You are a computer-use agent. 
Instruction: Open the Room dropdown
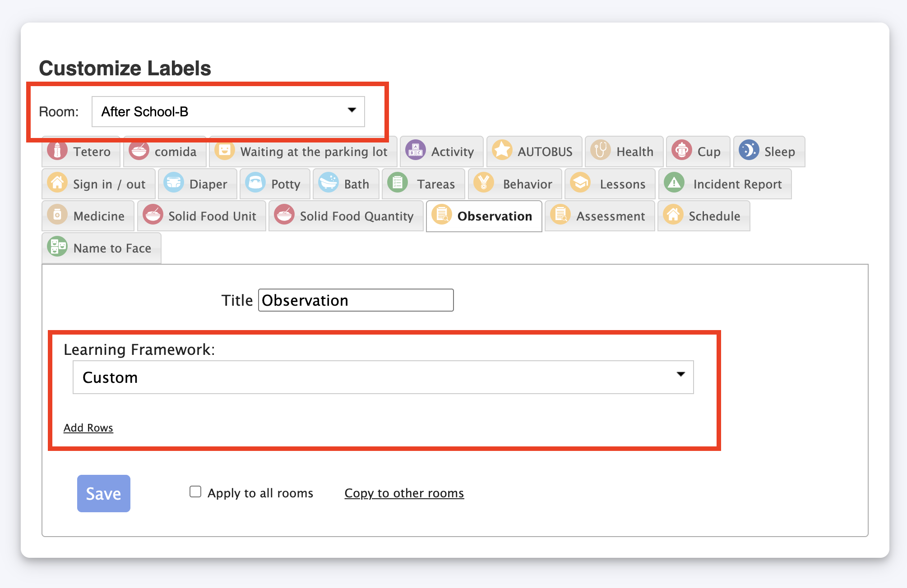tap(228, 111)
